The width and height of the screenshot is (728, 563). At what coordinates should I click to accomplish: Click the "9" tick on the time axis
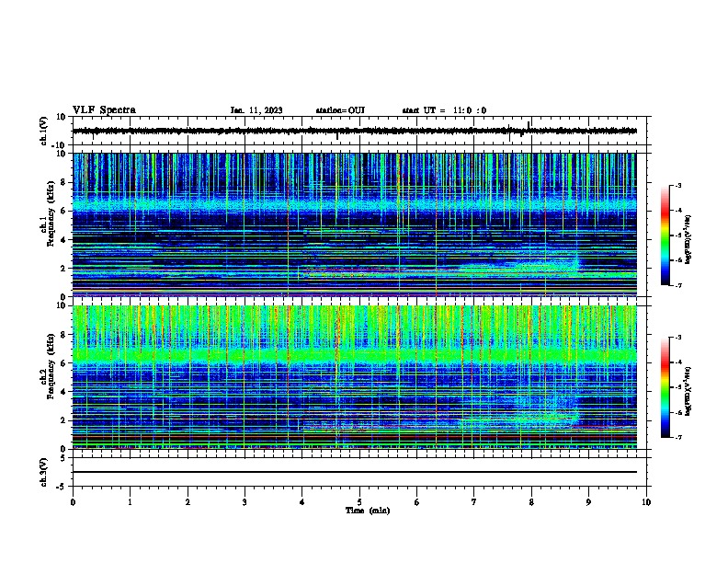(x=588, y=502)
